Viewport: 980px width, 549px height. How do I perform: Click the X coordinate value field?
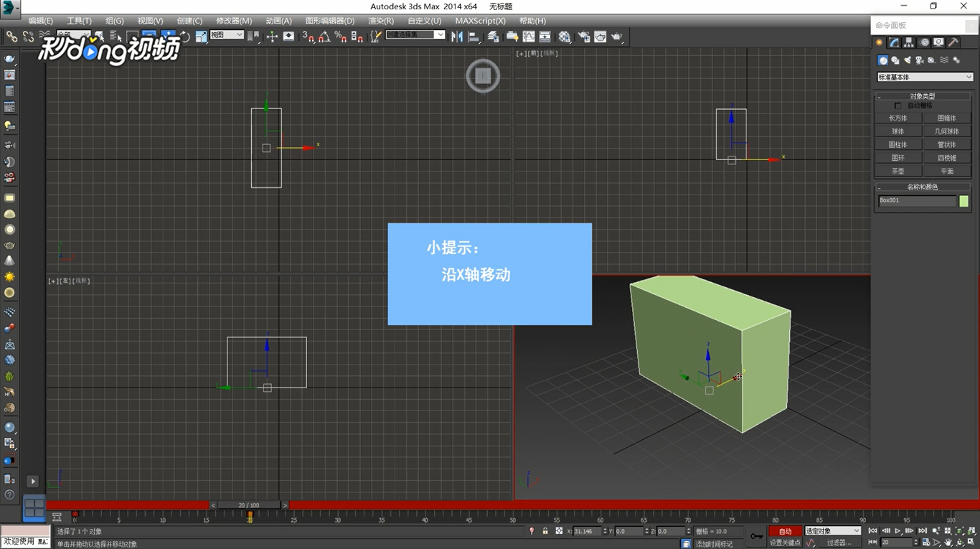588,531
